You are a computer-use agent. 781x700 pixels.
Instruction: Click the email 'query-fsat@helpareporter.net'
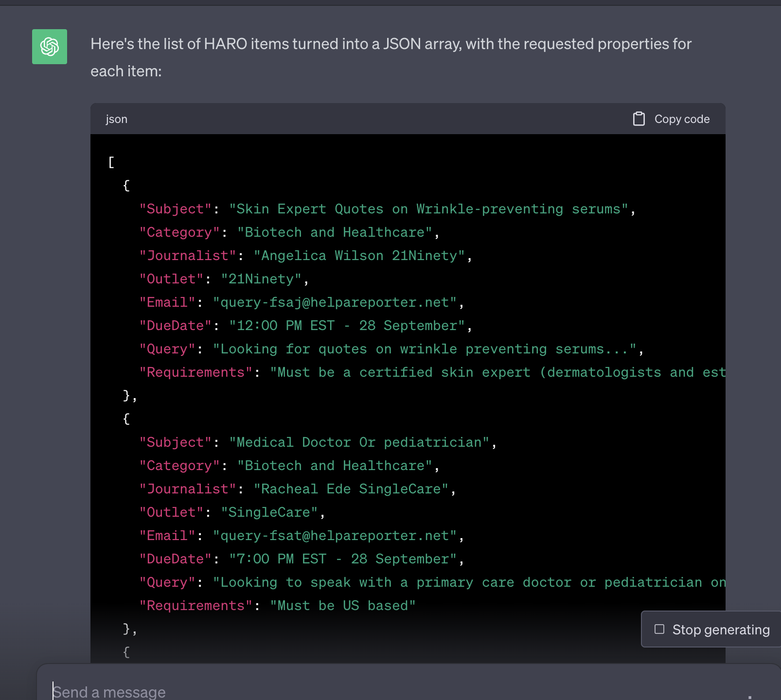click(335, 536)
